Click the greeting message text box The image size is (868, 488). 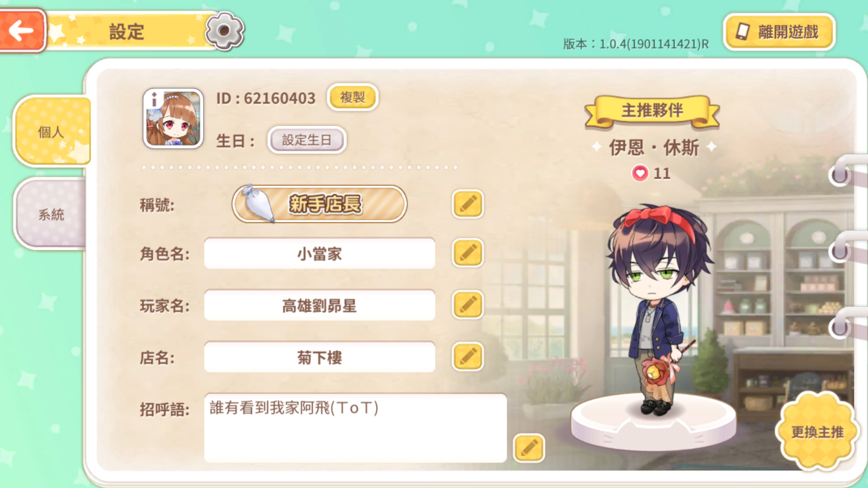(x=355, y=427)
